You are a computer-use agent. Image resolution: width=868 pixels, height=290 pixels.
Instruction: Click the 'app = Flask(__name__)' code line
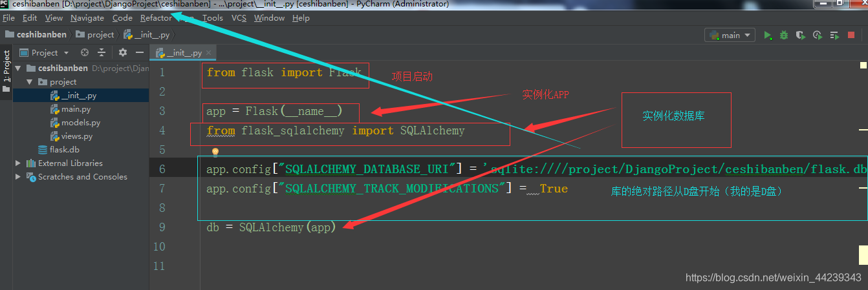click(x=274, y=111)
